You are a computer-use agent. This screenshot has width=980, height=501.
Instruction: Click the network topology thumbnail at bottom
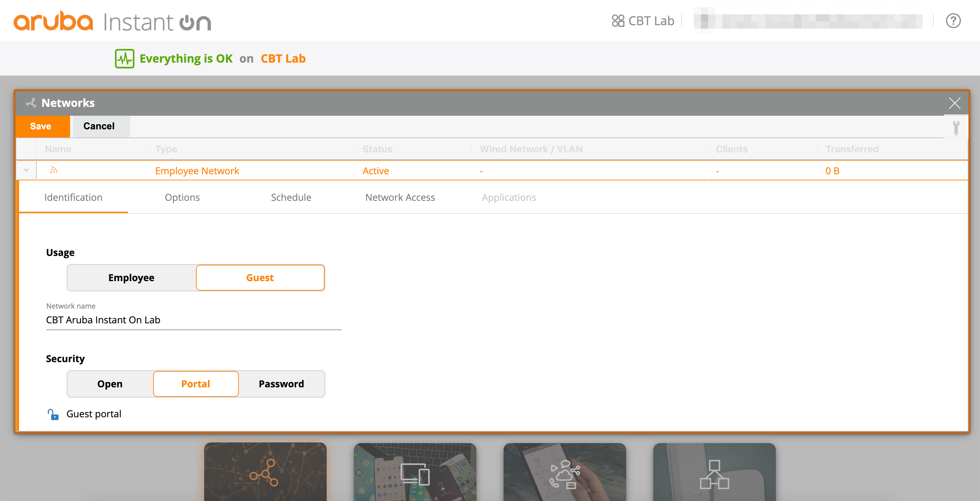265,474
